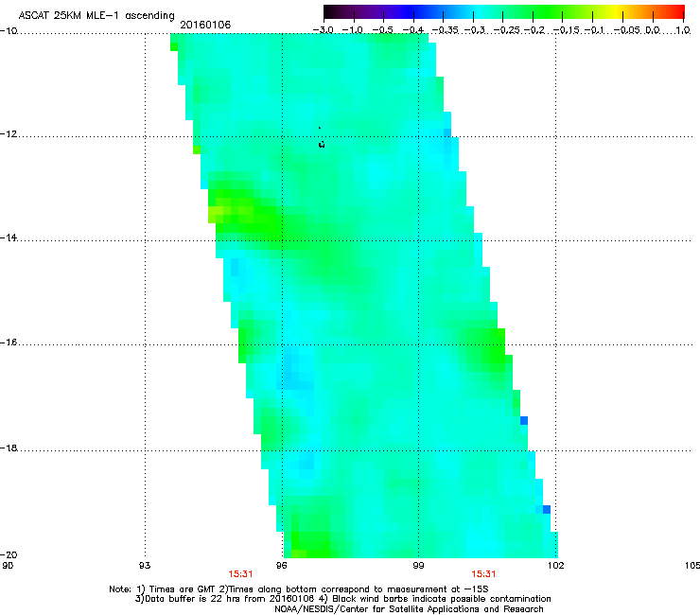Click the colorbar label "-0.4"
Image resolution: width=700 pixels, height=615 pixels.
click(413, 30)
